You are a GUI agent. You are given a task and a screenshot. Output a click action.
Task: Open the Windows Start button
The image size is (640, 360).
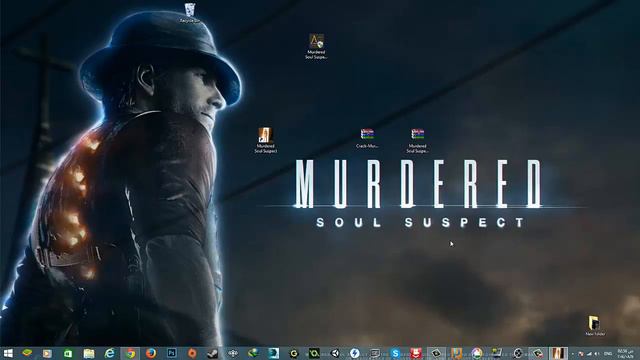click(8, 353)
